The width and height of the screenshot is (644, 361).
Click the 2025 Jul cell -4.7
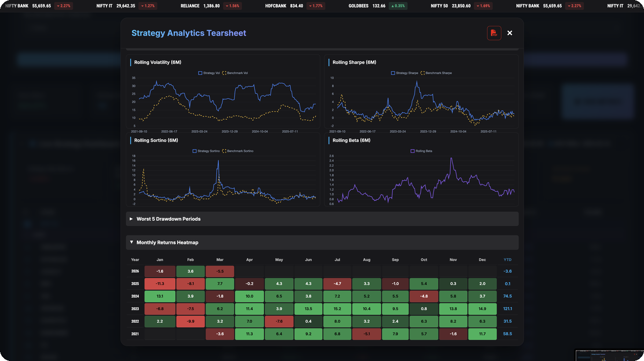click(336, 284)
